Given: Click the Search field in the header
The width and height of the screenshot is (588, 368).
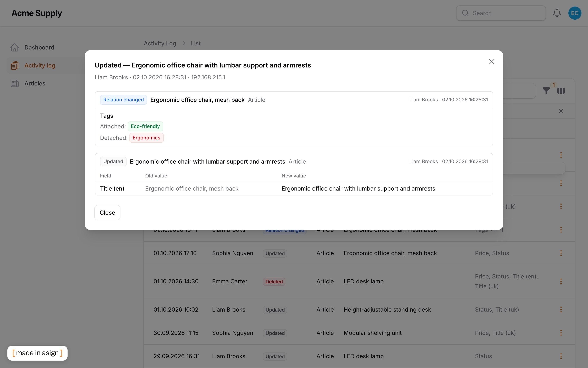Looking at the screenshot, I should click(x=501, y=13).
